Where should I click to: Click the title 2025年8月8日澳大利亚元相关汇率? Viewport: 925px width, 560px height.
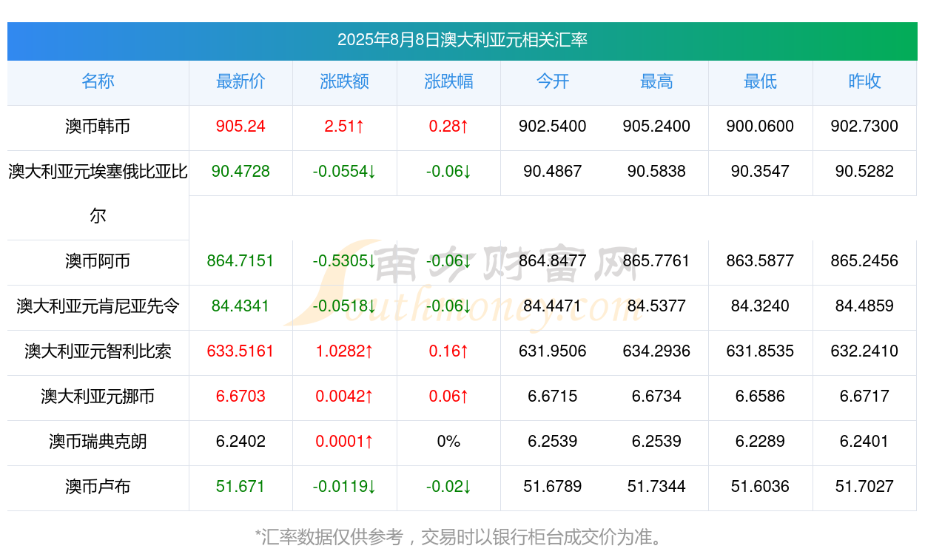462,40
